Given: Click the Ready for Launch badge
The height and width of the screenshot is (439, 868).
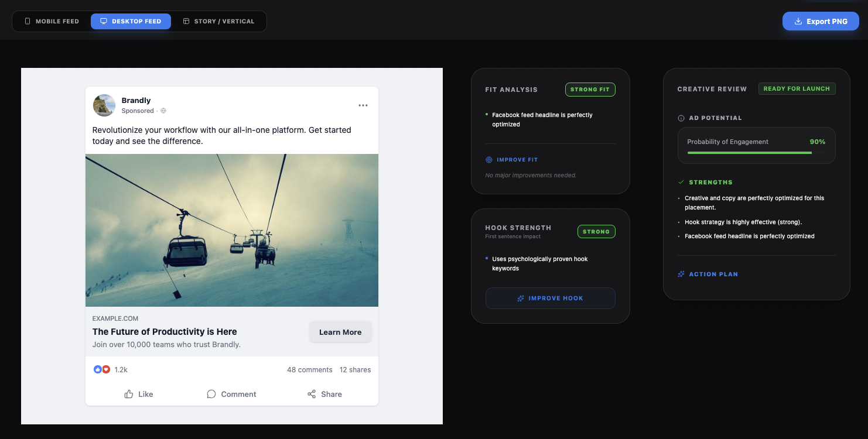Looking at the screenshot, I should (797, 89).
